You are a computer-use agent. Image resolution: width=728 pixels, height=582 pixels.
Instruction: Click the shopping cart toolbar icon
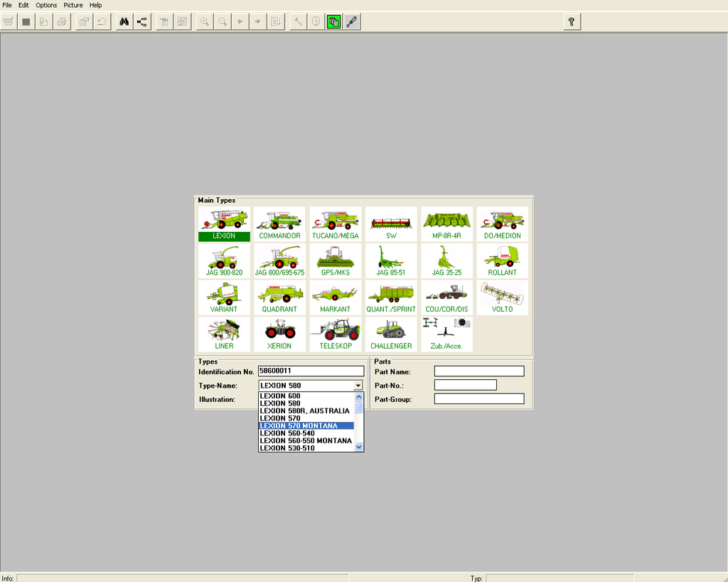coord(9,22)
